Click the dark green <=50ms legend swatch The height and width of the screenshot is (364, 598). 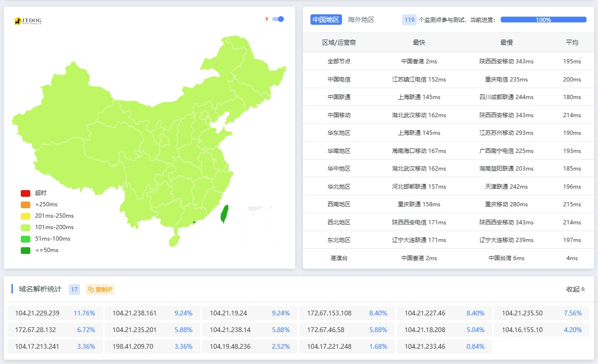(25, 250)
